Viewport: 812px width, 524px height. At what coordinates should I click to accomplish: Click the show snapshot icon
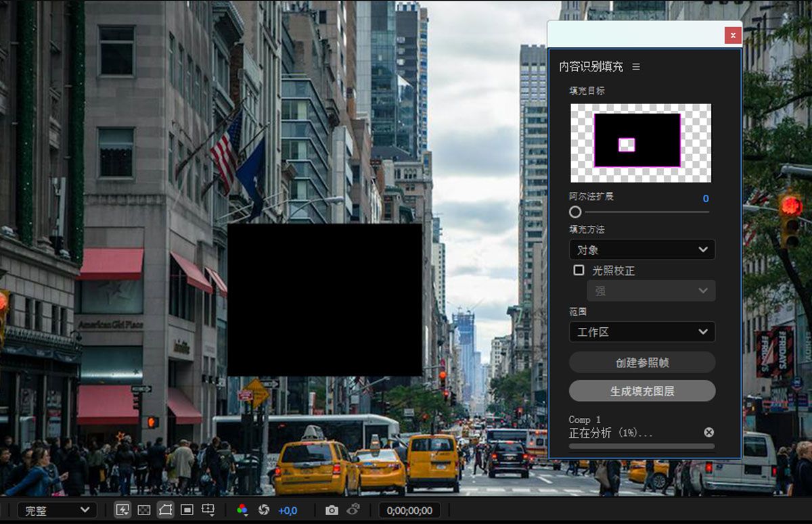pyautogui.click(x=353, y=510)
